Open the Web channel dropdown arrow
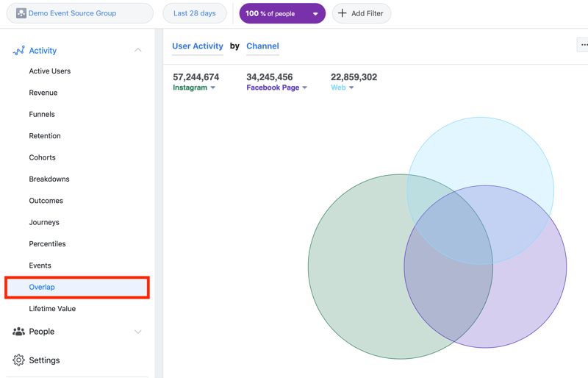The width and height of the screenshot is (588, 378). 351,88
